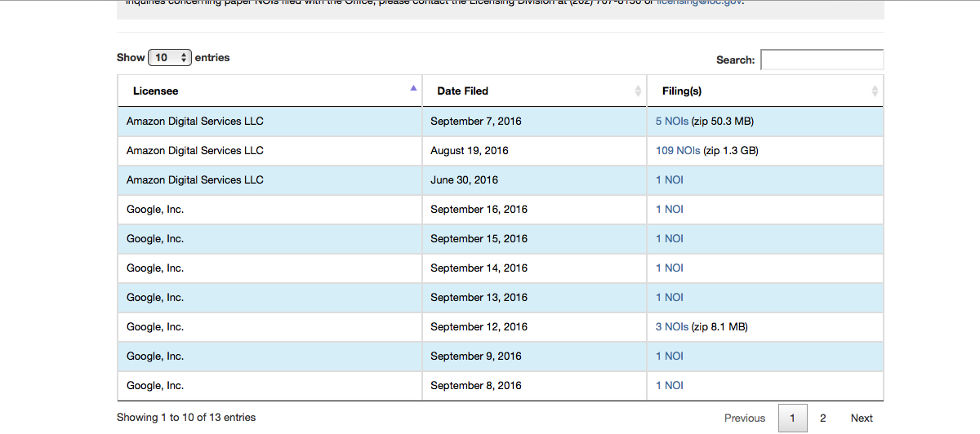Open Google's September 9, 2016 NOI

coord(669,356)
